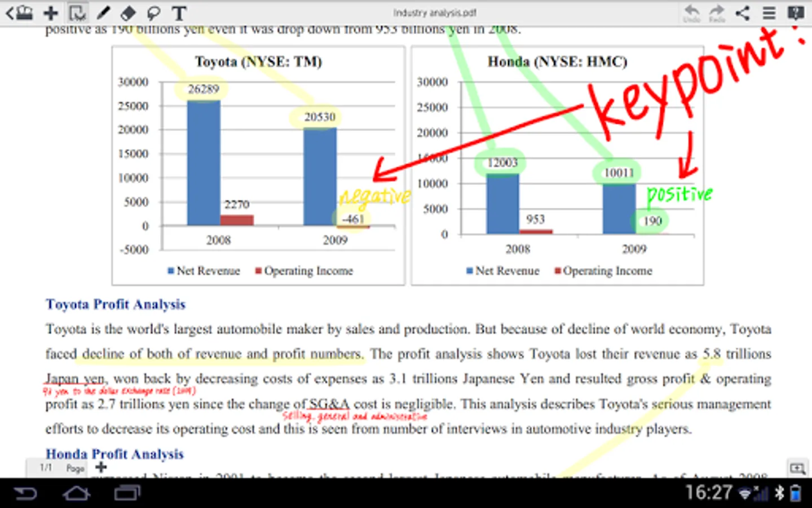This screenshot has height=508, width=812.
Task: Tap the Toyota (NYSE: TM) chart title
Action: point(258,62)
